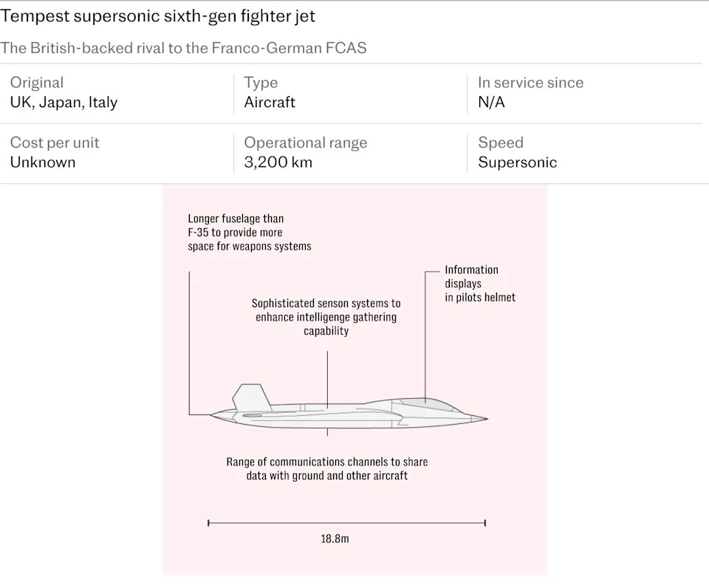The height and width of the screenshot is (588, 709).
Task: Select the Speed value Supersonic
Action: pos(517,163)
